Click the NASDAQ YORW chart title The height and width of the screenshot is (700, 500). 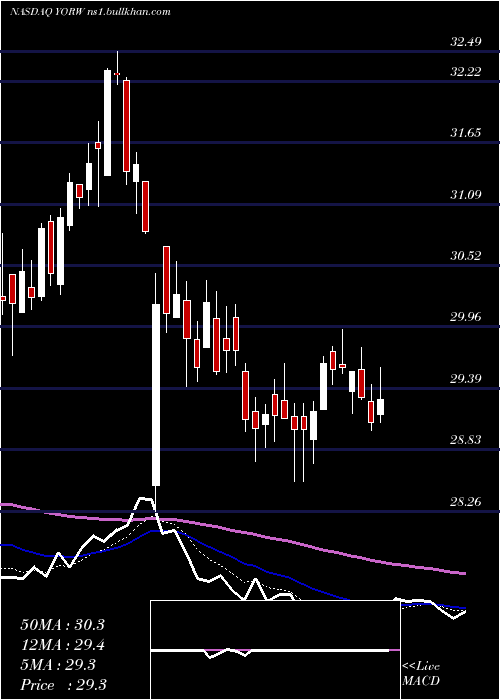(x=90, y=12)
